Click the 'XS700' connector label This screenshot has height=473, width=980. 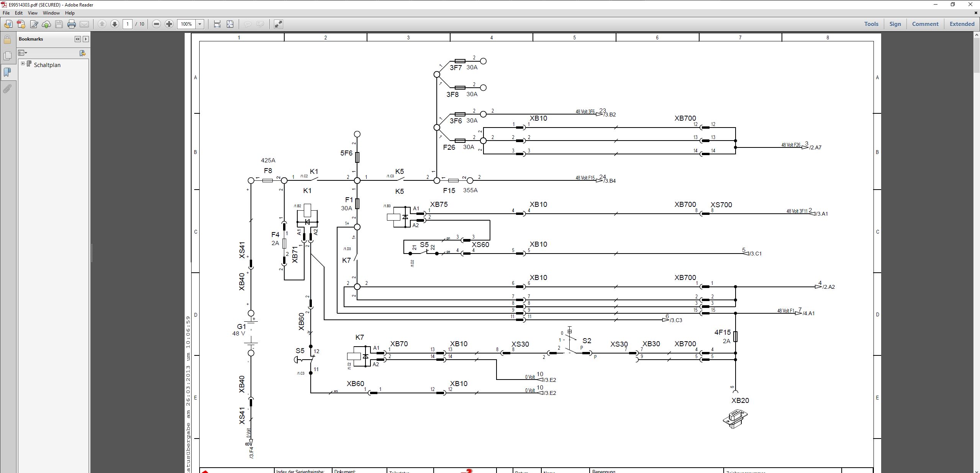721,205
